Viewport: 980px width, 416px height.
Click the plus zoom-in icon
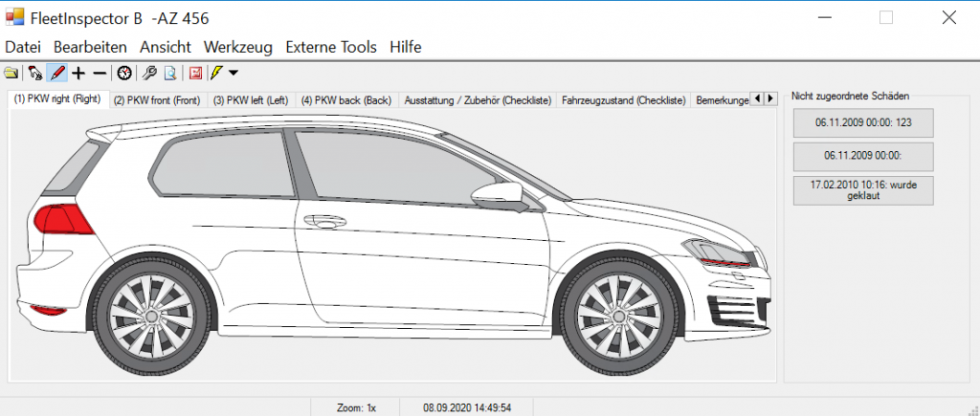(78, 74)
